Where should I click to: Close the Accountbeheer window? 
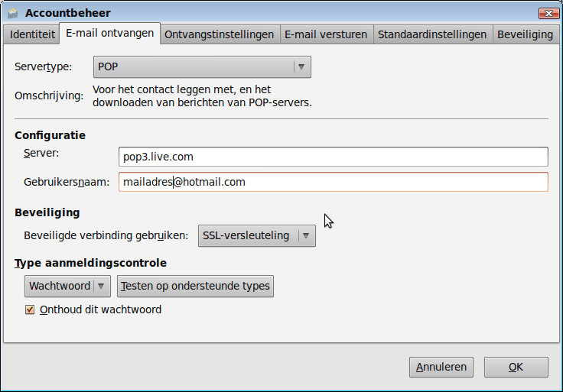click(548, 13)
